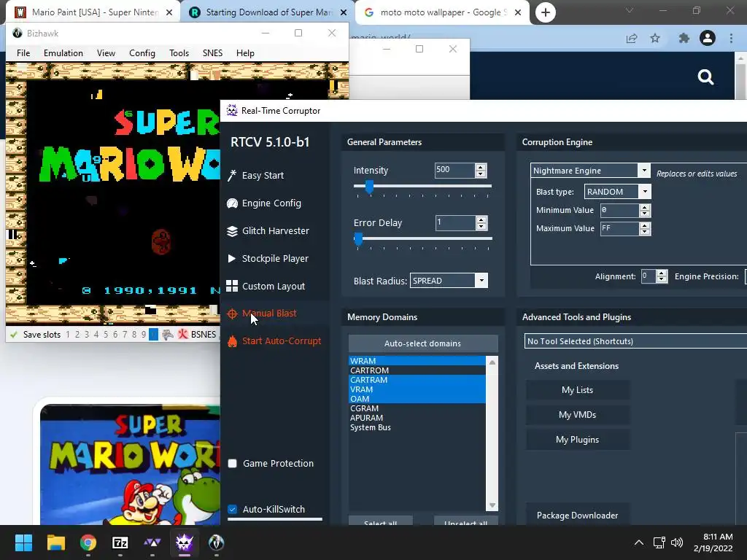
Task: Toggle Auto-KillSwitch checkbox
Action: pos(233,509)
